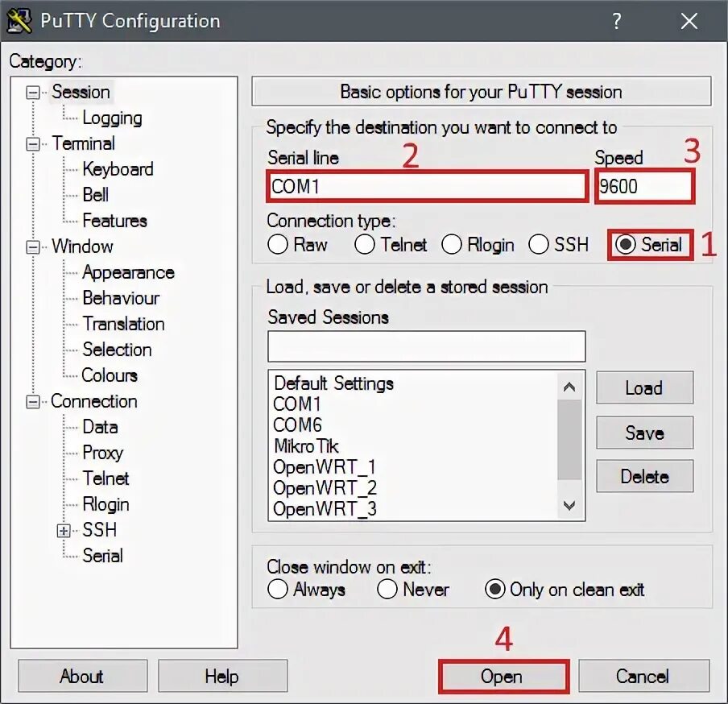Screen dimensions: 728x704
Task: Select the SSH connection type
Action: pyautogui.click(x=559, y=244)
